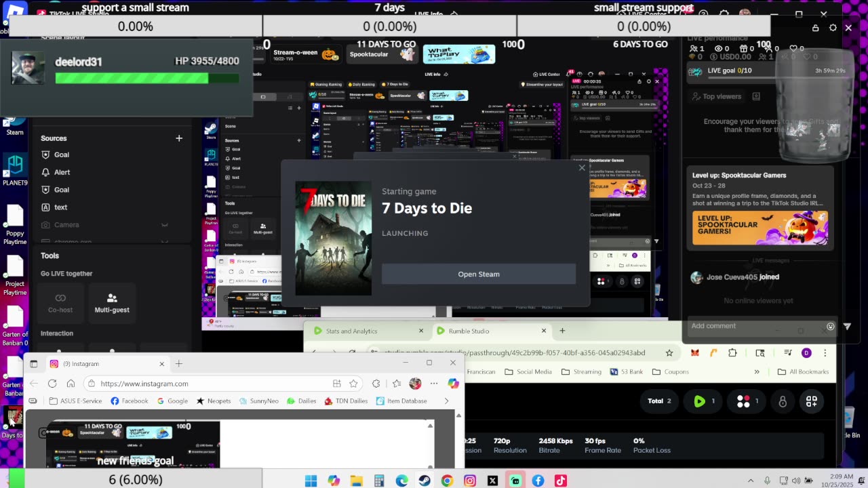The width and height of the screenshot is (868, 488).
Task: Open Steam from the taskbar
Action: pyautogui.click(x=425, y=481)
